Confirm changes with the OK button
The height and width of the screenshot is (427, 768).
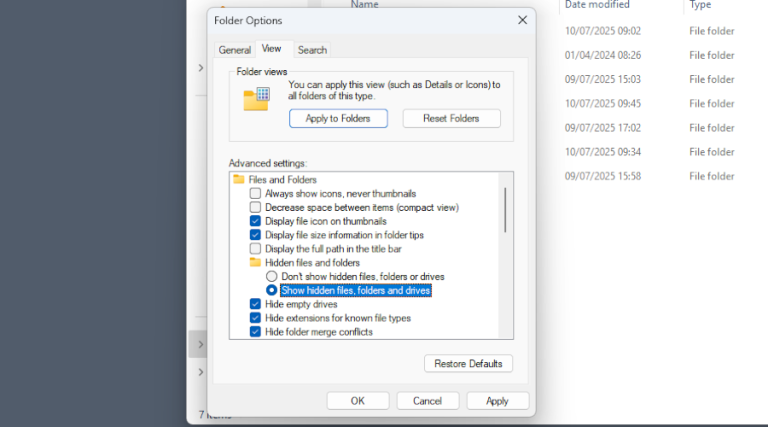[357, 400]
